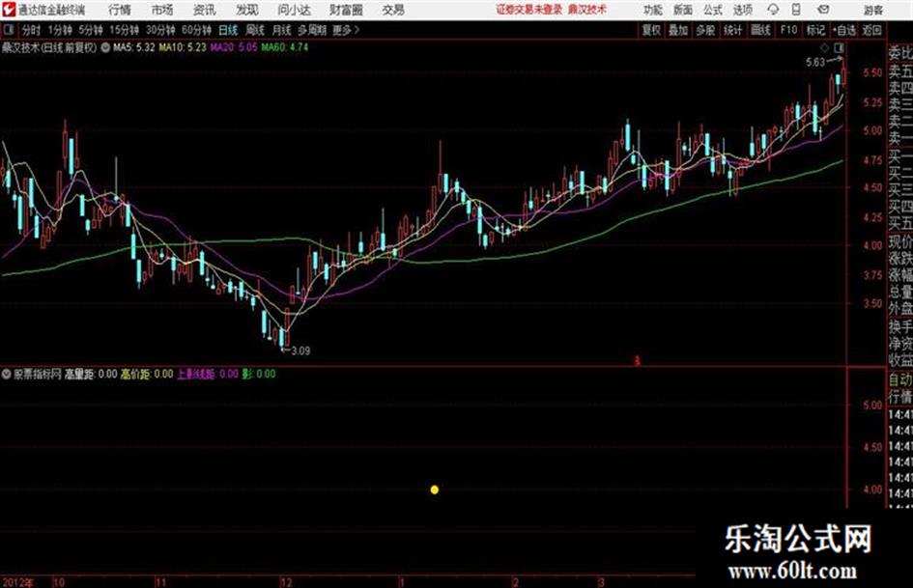This screenshot has height=588, width=913.
Task: Open the mobile phone icon in title bar
Action: point(796,10)
